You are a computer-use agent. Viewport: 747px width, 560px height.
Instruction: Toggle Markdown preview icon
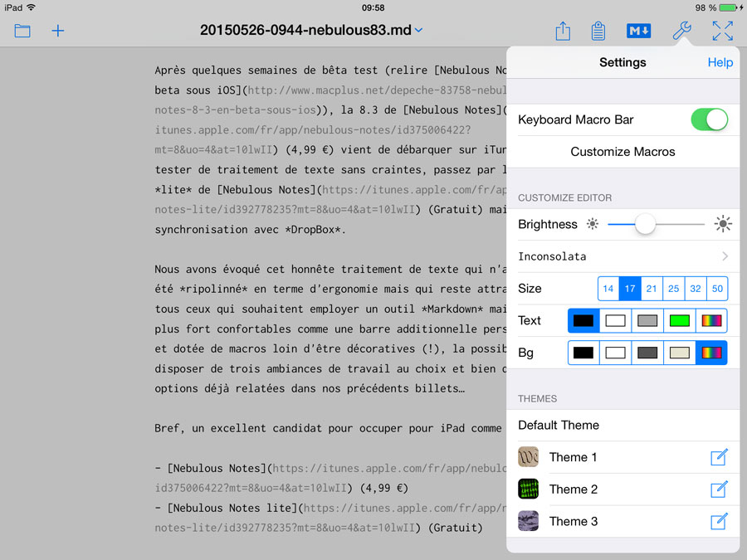click(x=638, y=31)
